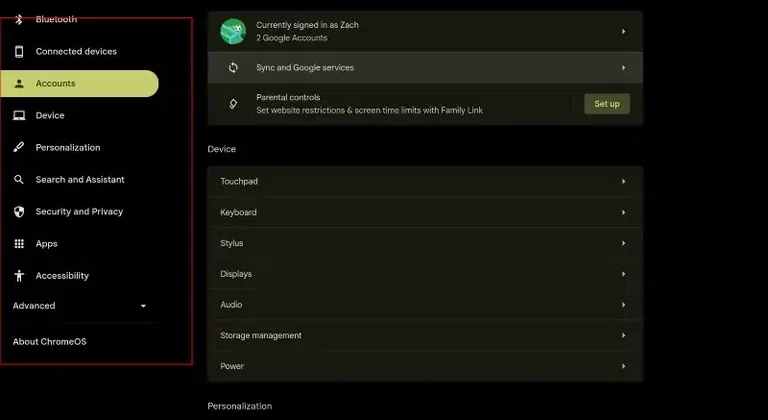This screenshot has width=768, height=420.
Task: Open About ChromeOS page
Action: pos(49,342)
